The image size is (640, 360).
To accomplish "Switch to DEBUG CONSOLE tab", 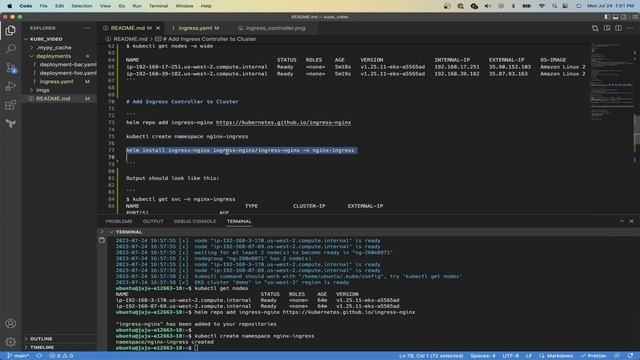I will [195, 221].
